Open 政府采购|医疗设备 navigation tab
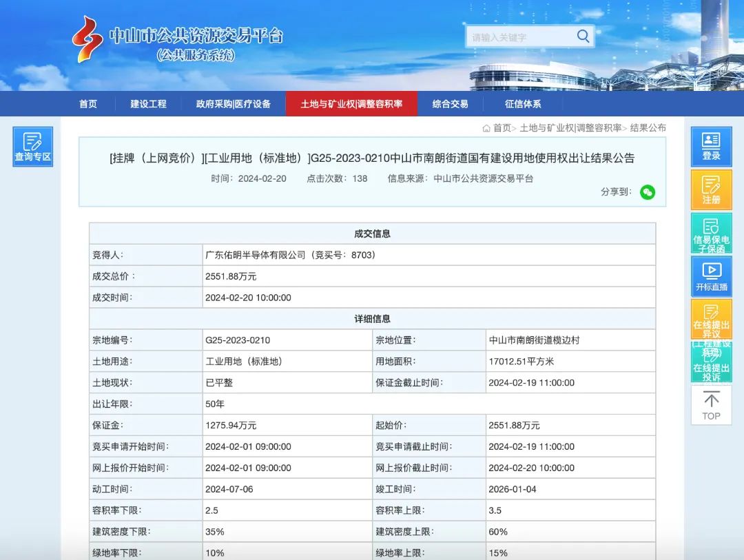 (234, 104)
